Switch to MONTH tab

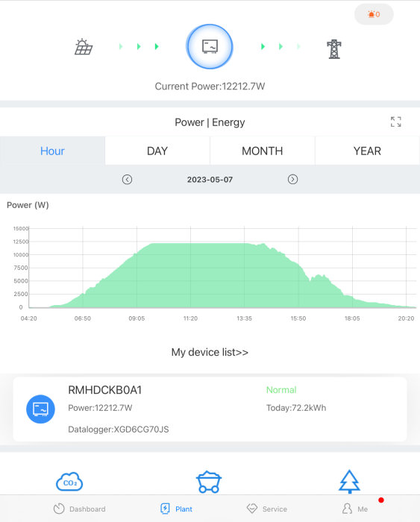[x=262, y=151]
